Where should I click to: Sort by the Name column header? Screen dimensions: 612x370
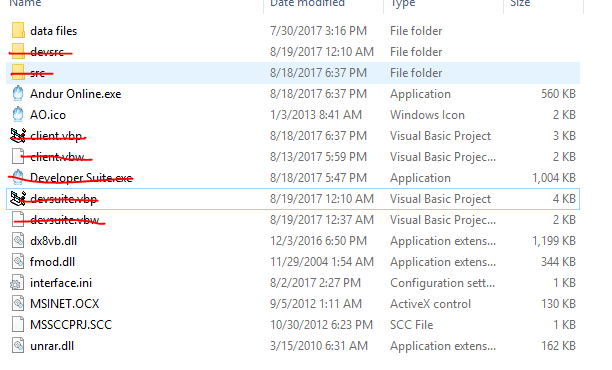click(25, 4)
